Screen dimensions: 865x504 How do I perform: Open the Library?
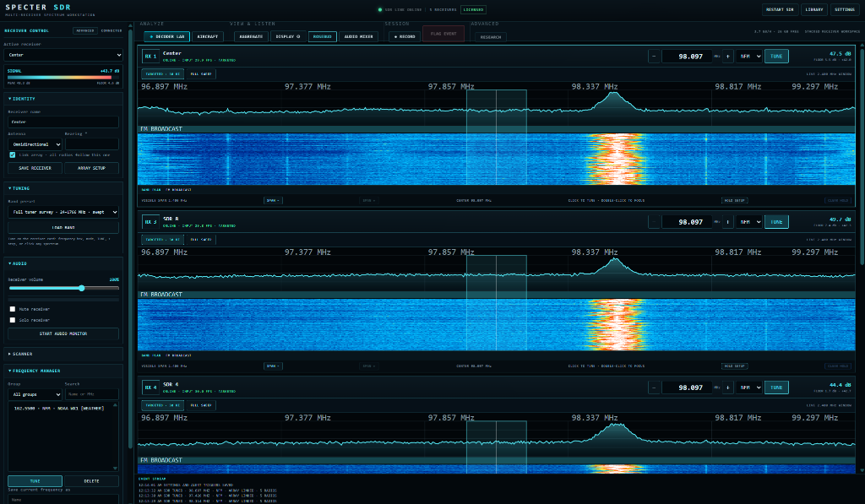click(813, 9)
